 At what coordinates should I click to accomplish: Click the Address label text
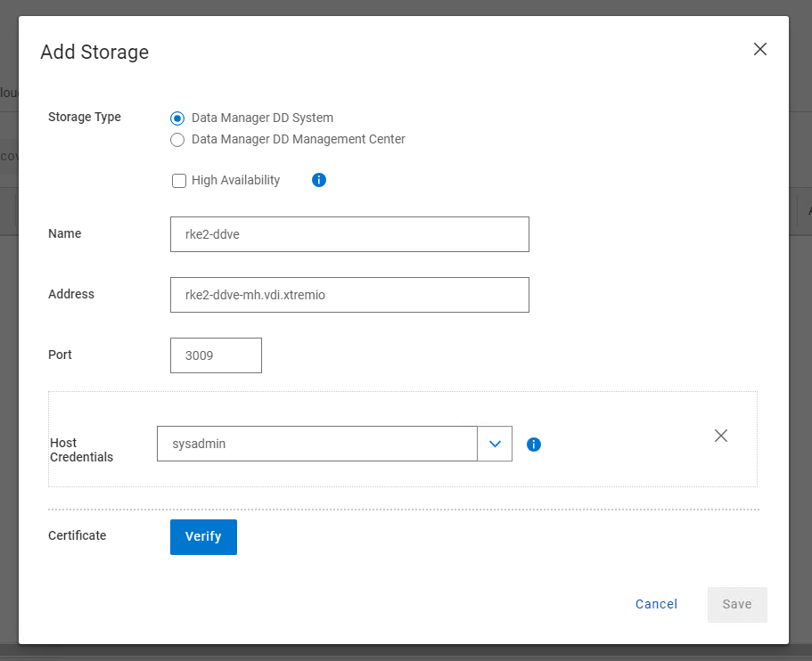71,294
